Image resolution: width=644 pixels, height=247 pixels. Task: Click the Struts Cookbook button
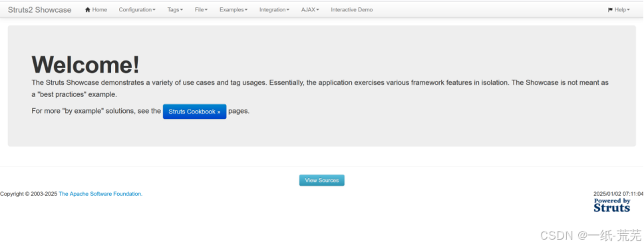click(195, 112)
